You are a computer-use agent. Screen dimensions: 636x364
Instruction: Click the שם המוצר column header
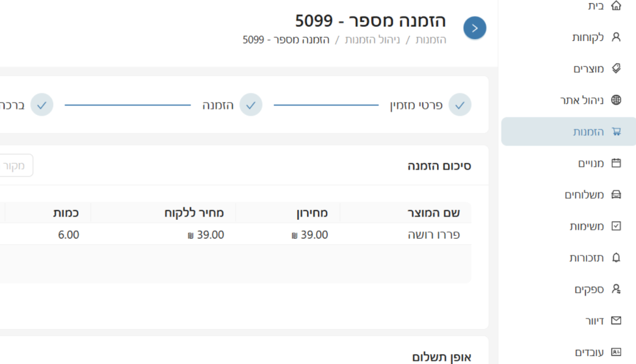433,213
